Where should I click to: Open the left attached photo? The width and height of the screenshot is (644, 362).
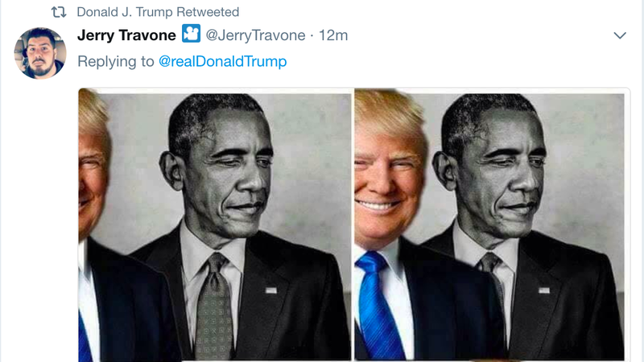pyautogui.click(x=216, y=225)
